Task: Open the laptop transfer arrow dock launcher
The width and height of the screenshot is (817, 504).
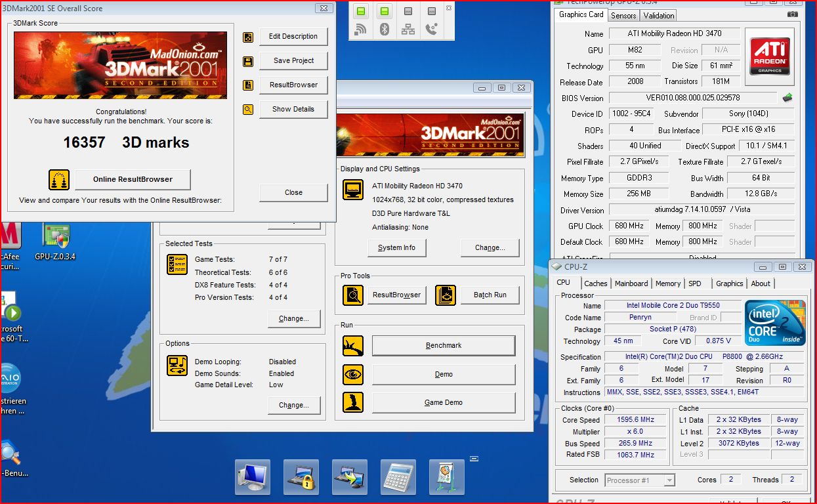Action: [x=350, y=477]
